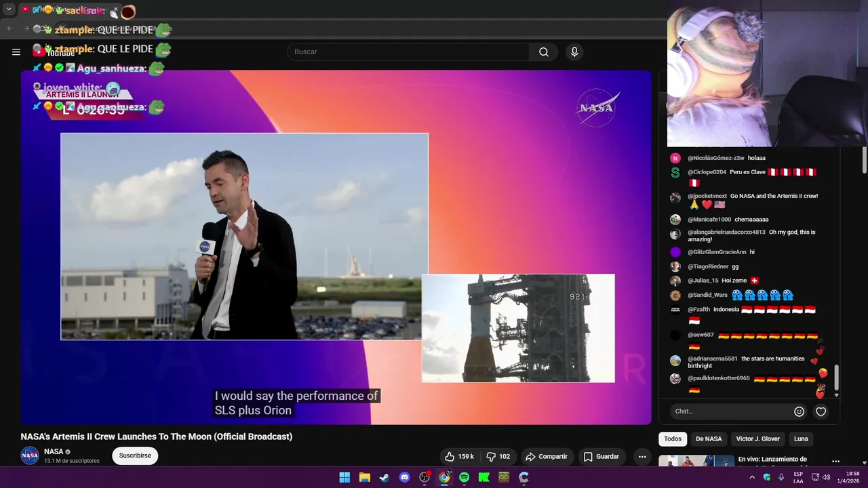This screenshot has height=488, width=868.
Task: Click the video title text
Action: tap(157, 436)
